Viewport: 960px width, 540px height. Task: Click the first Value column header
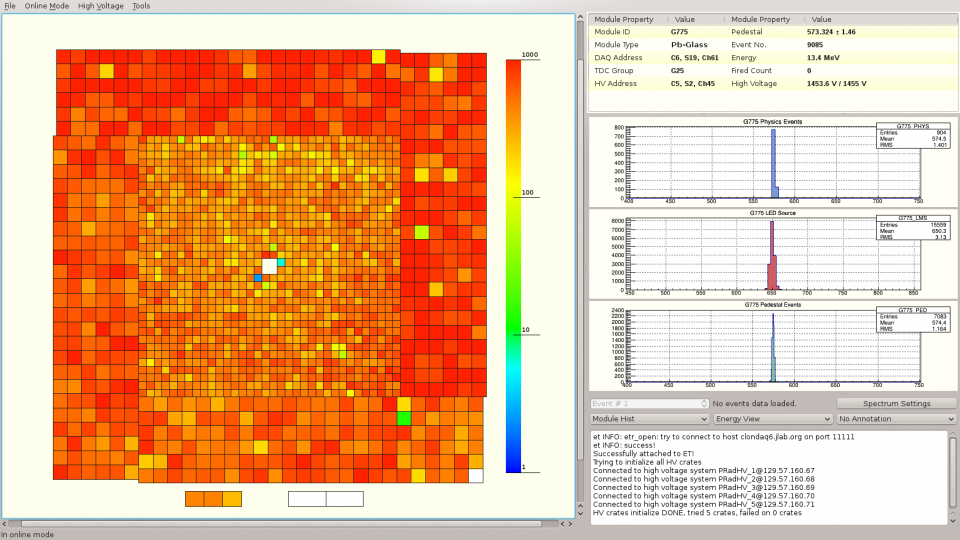tap(684, 19)
